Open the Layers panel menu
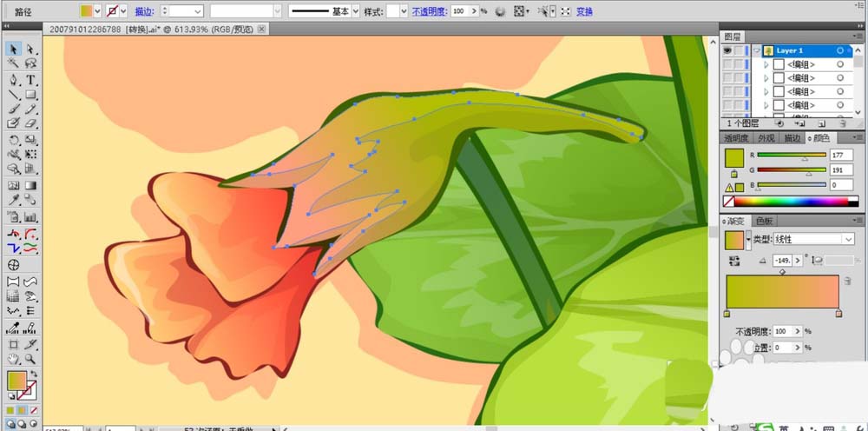The width and height of the screenshot is (868, 431). (857, 36)
